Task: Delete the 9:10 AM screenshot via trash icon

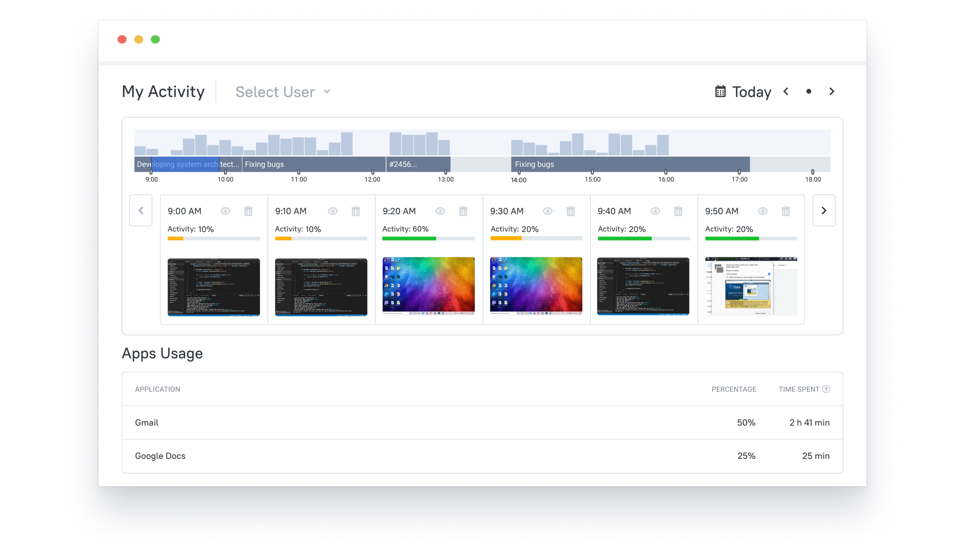Action: [x=356, y=211]
